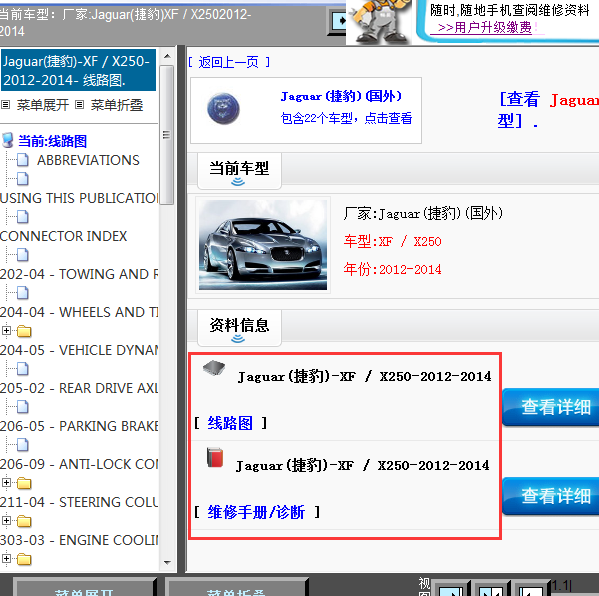
Task: Click the Jaguar XF car photo
Action: point(263,245)
